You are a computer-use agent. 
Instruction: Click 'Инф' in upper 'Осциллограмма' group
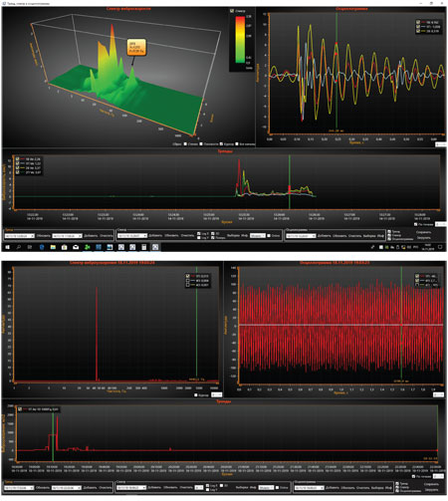click(x=380, y=236)
